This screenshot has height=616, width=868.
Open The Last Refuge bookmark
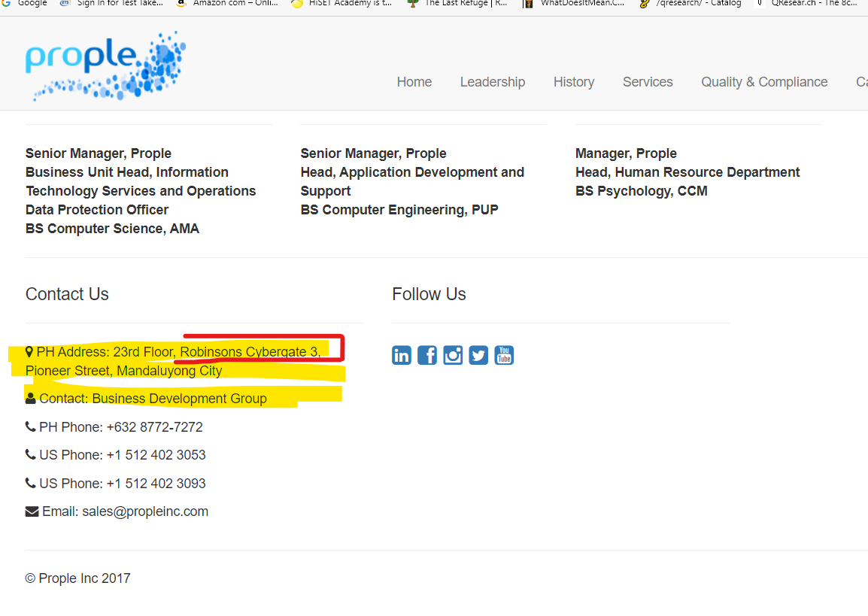pyautogui.click(x=457, y=3)
